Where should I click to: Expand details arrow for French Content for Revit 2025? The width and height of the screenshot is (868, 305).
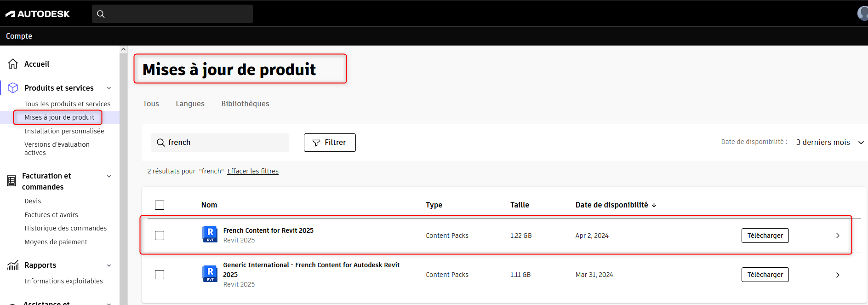click(837, 236)
